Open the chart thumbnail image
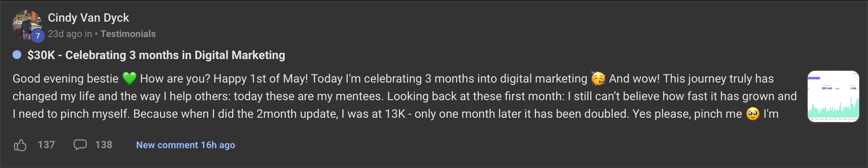Image resolution: width=868 pixels, height=168 pixels. [833, 96]
